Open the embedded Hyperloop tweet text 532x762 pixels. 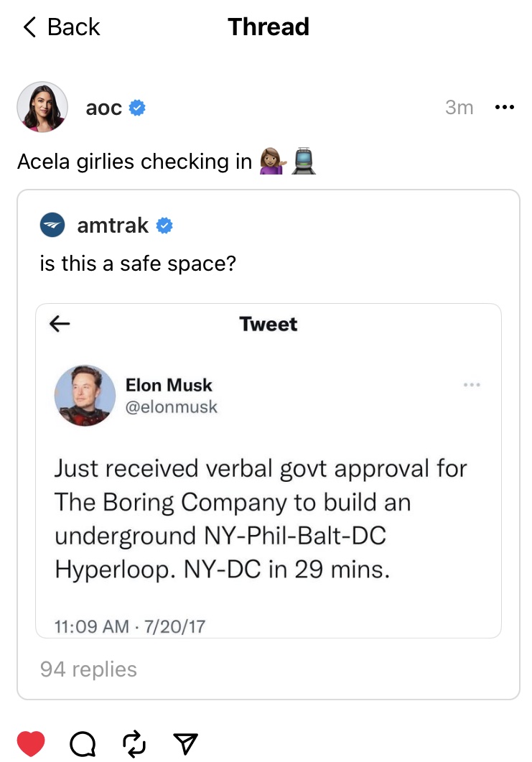tap(261, 520)
